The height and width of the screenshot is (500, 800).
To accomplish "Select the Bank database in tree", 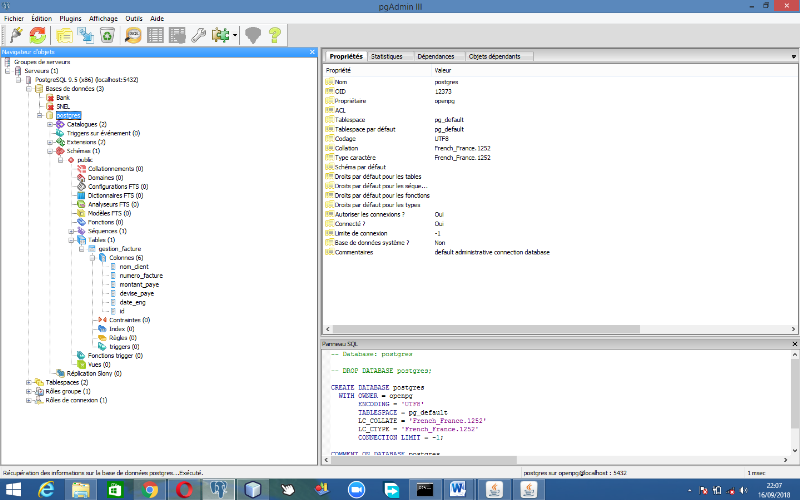I will [x=62, y=97].
